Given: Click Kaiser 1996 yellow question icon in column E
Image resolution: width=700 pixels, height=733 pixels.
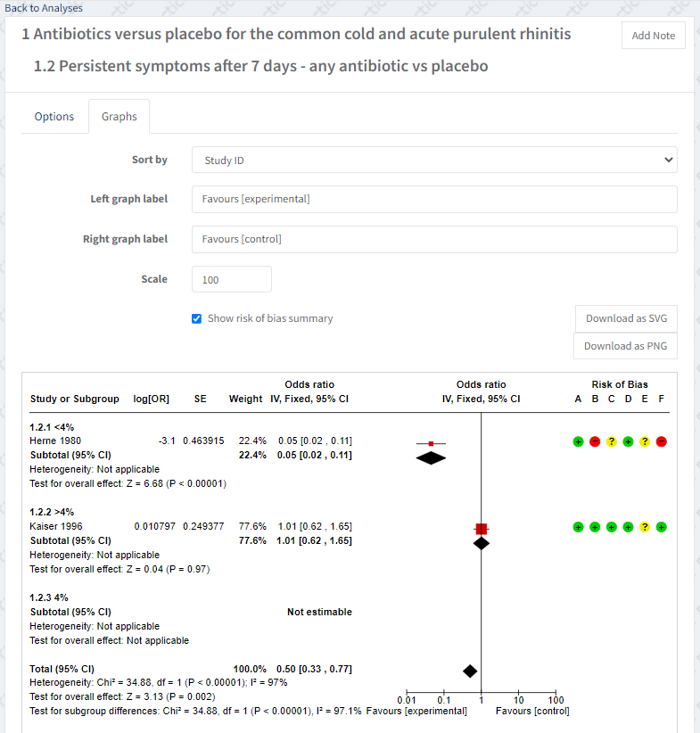Looking at the screenshot, I should pyautogui.click(x=645, y=527).
